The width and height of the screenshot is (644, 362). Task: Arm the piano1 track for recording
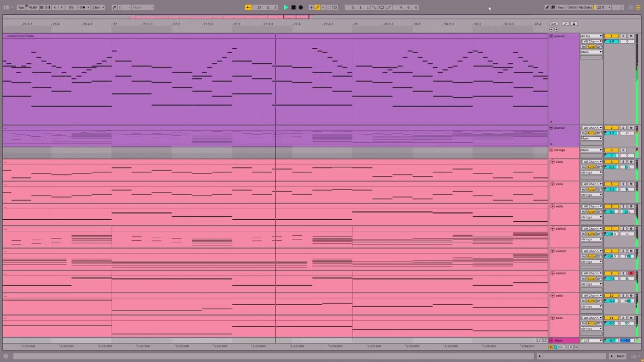click(631, 36)
